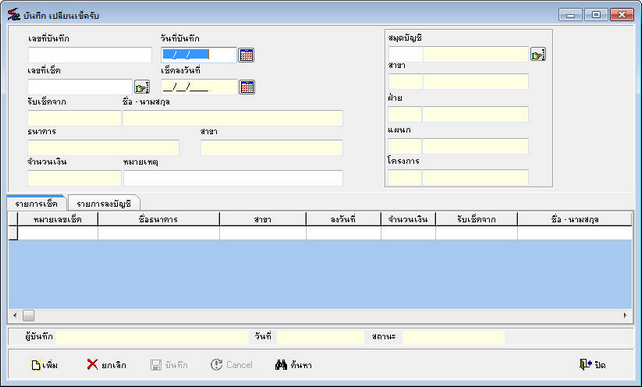The image size is (642, 387).
Task: Click the application logo in title bar
Action: coord(14,15)
